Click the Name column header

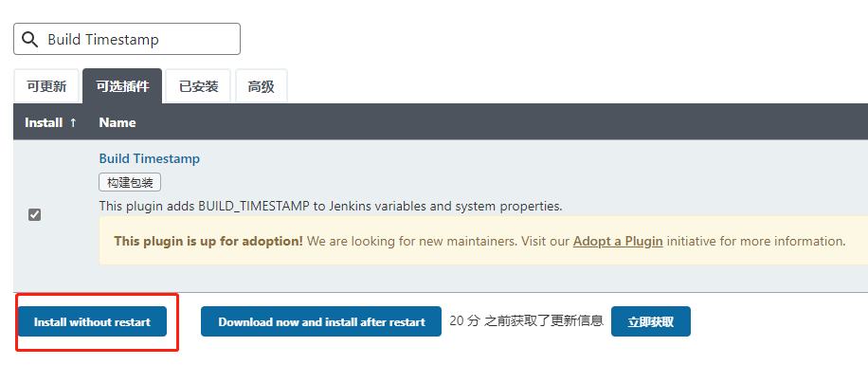click(118, 122)
